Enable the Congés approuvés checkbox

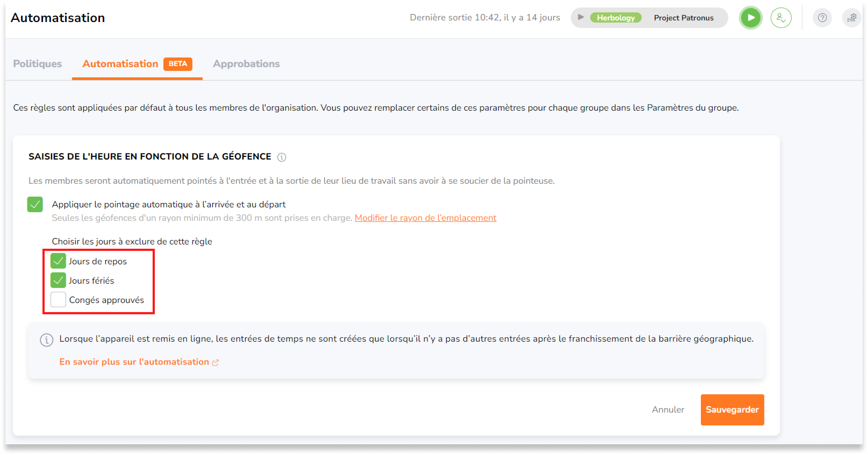pyautogui.click(x=58, y=299)
